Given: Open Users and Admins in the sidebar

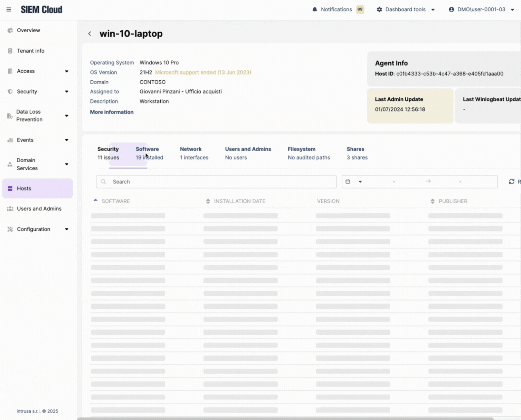Looking at the screenshot, I should coord(39,209).
